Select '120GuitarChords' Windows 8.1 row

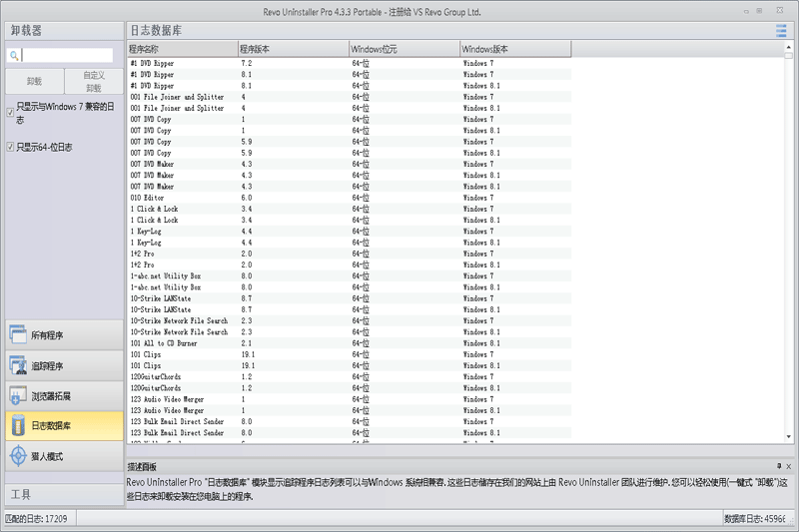349,388
